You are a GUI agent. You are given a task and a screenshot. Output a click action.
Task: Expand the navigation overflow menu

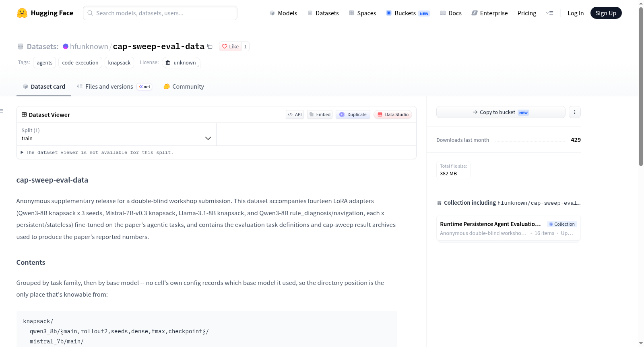[549, 13]
